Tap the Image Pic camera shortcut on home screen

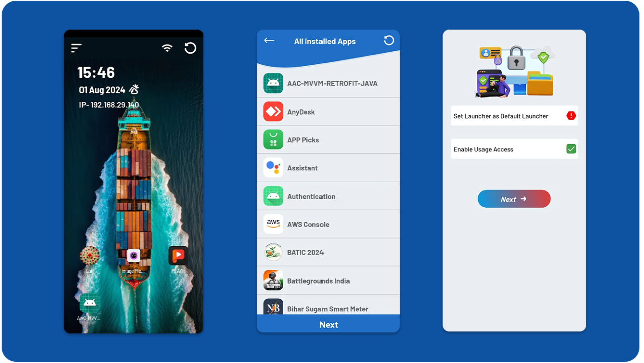133,255
